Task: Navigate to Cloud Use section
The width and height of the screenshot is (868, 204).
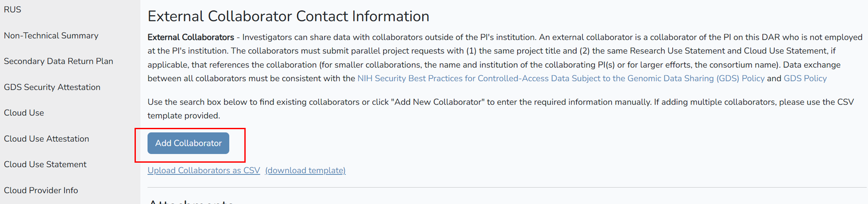Action: coord(24,113)
